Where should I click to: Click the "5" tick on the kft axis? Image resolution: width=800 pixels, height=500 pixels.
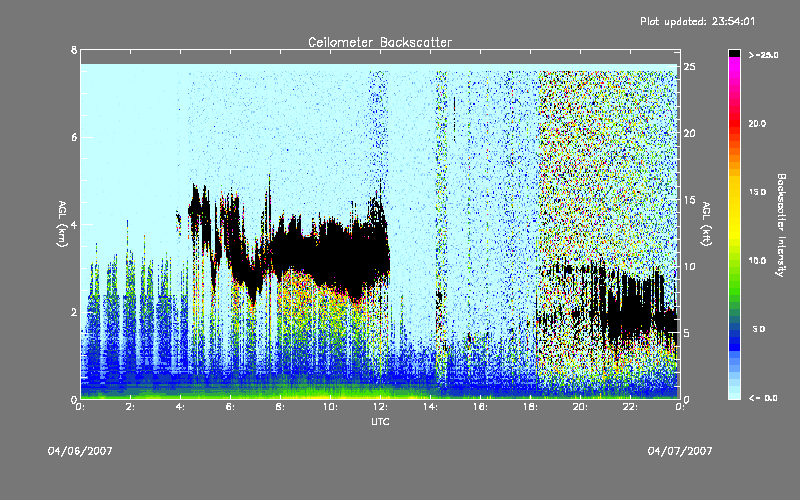click(x=687, y=333)
